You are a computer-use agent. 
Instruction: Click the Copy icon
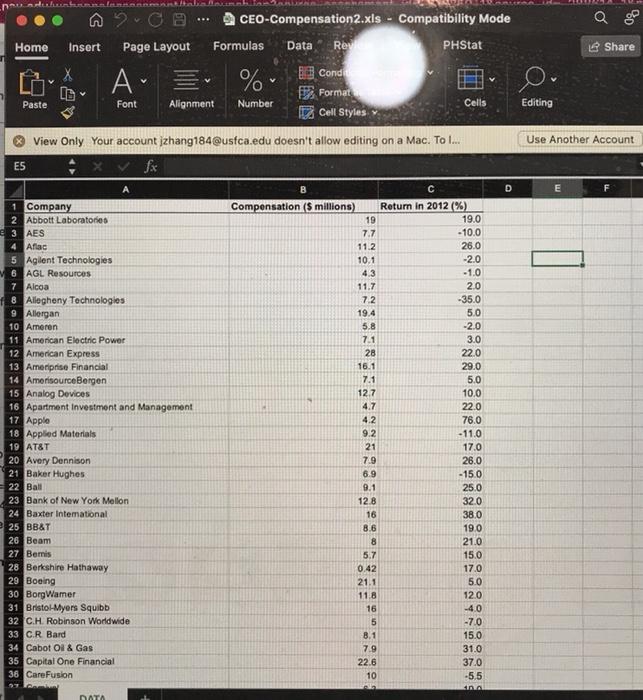click(67, 94)
